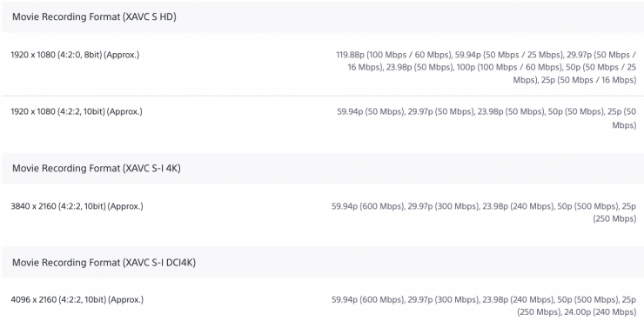Click the 119.88p (100 Mbps / 60 Mbps) value text

click(x=394, y=55)
